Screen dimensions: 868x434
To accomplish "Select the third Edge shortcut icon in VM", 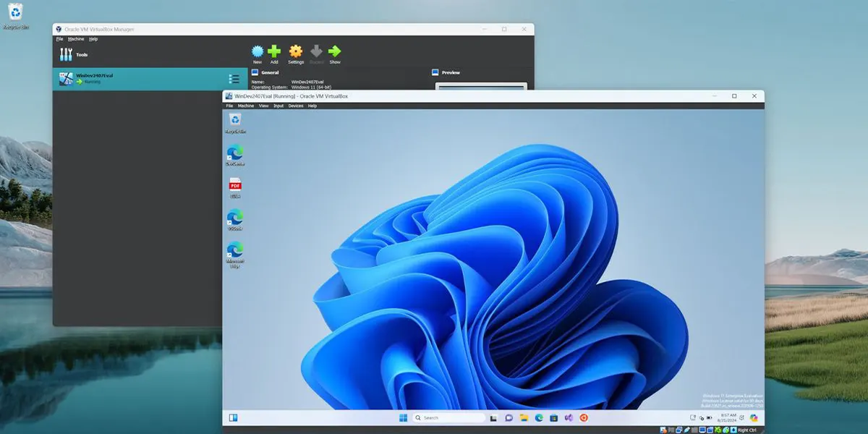I will (x=235, y=220).
